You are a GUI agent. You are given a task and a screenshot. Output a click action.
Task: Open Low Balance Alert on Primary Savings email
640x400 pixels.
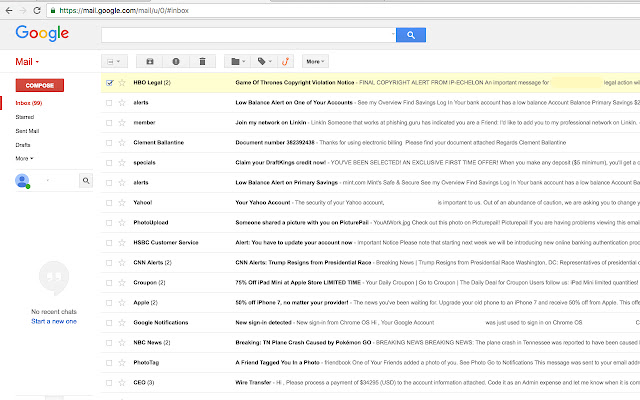click(x=287, y=182)
